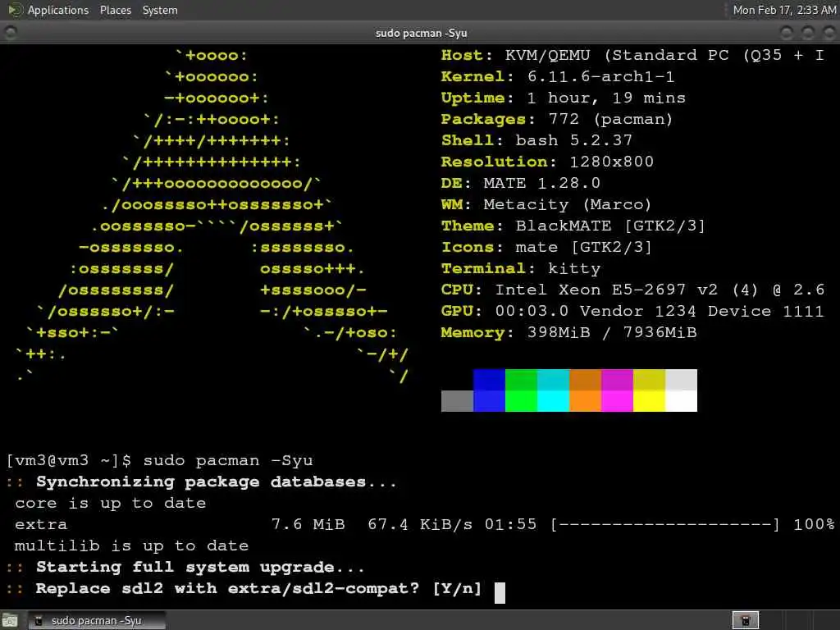Screen dimensions: 840x630
Task: Click the '[vm3@vm3 ~]$ sudo pacman -Syu' prompt line
Action: coord(160,461)
